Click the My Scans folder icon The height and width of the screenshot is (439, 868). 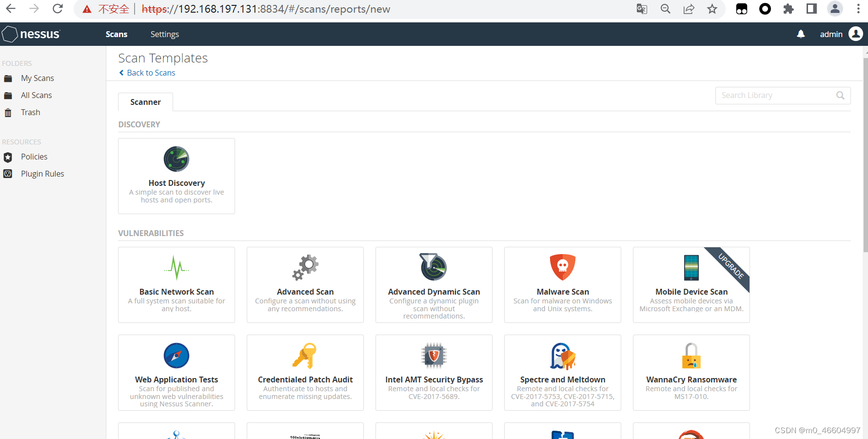(x=8, y=79)
